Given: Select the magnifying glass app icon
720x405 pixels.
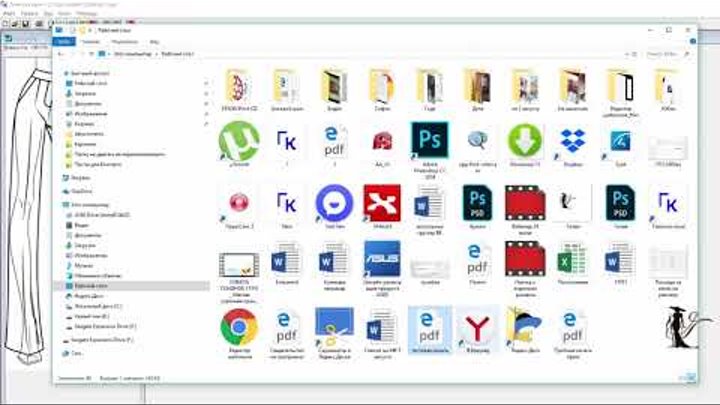Looking at the screenshot, I should click(477, 141).
